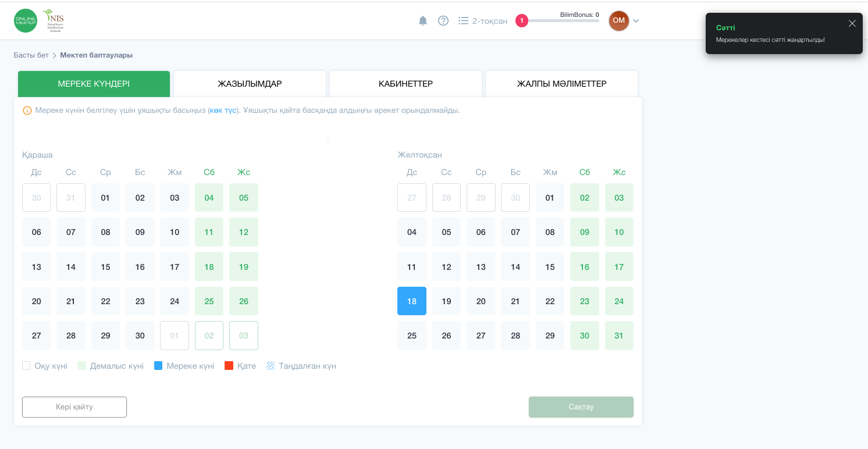Open the notifications bell

tap(423, 21)
